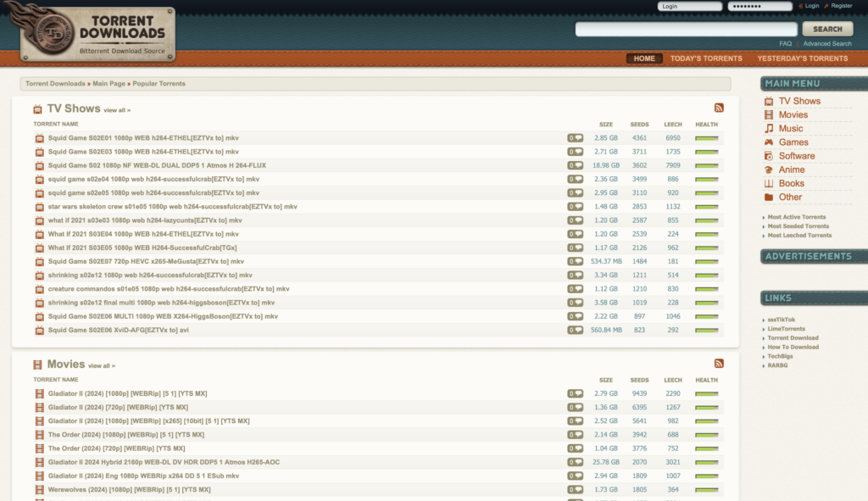Click the SEARCH button
This screenshot has width=868, height=501.
click(x=827, y=29)
